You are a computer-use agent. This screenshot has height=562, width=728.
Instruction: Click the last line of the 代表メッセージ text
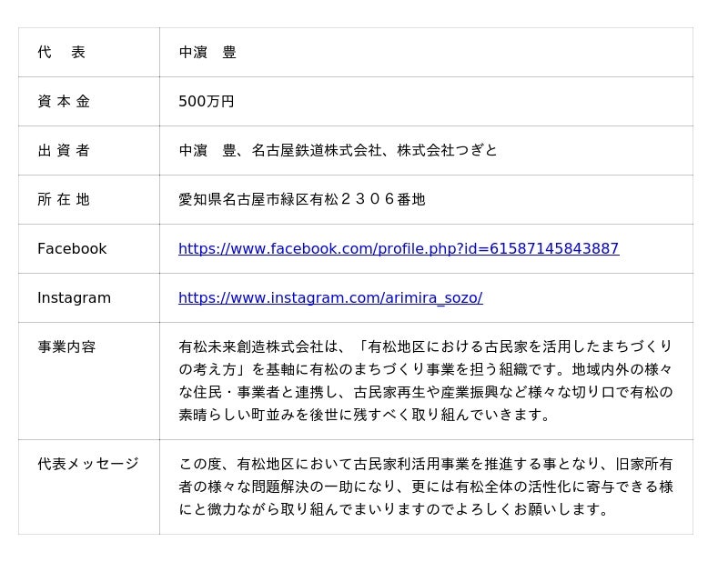[x=394, y=509]
